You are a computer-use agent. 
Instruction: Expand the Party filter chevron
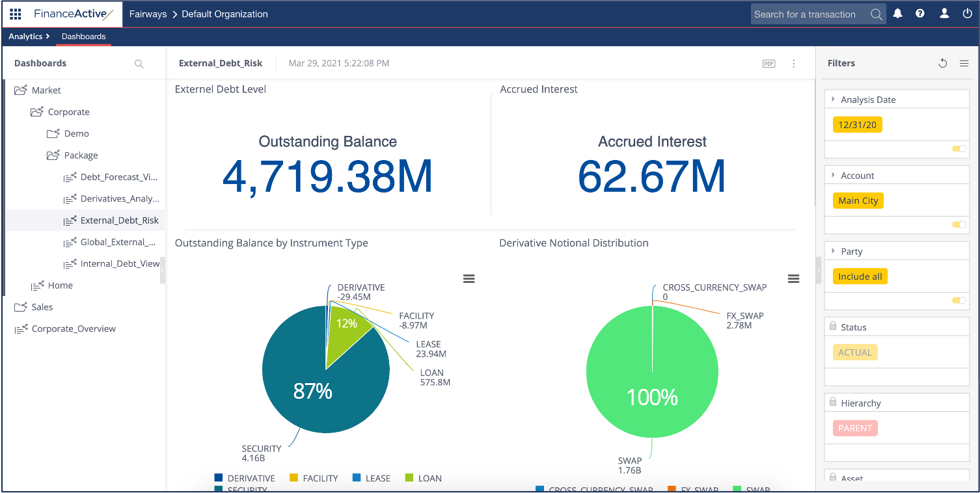click(833, 251)
